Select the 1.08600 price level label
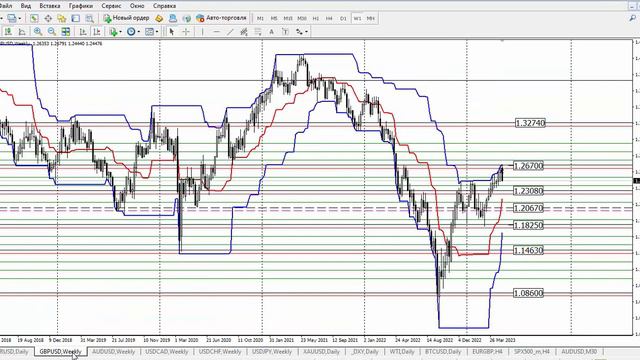640x360 pixels. pyautogui.click(x=528, y=293)
